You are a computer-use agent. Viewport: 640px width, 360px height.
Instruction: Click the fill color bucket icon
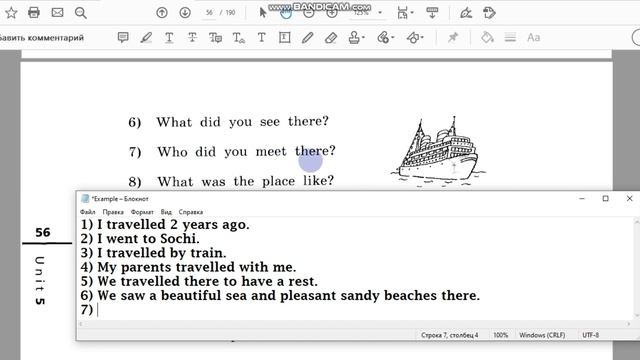[x=487, y=38]
